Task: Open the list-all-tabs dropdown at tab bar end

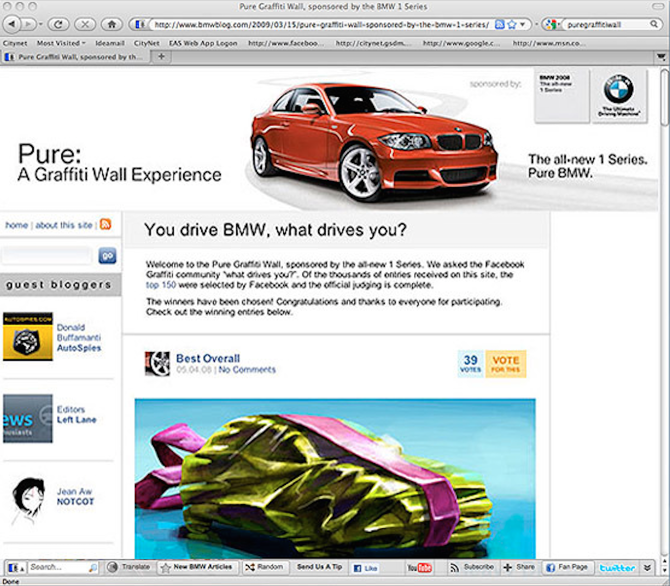Action: tap(661, 57)
